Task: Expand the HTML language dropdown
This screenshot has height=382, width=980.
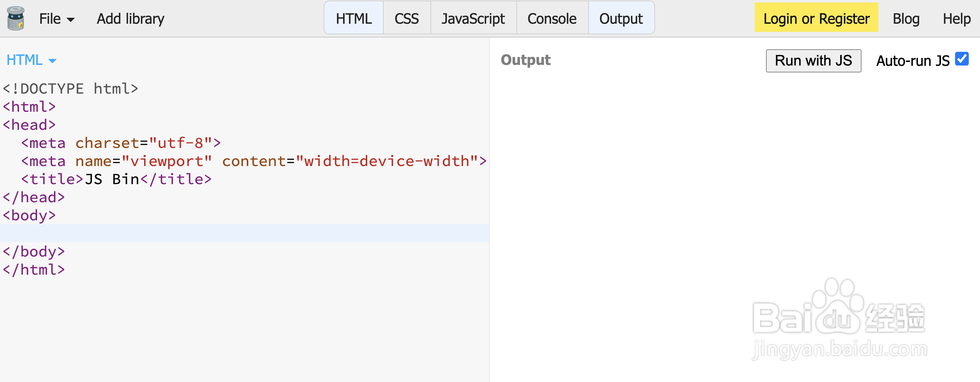Action: point(31,60)
